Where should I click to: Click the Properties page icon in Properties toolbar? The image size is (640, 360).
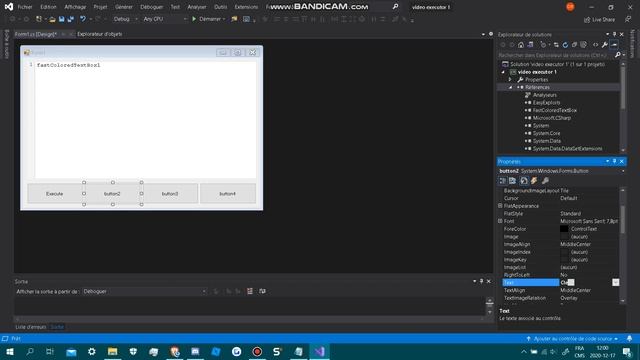524,181
